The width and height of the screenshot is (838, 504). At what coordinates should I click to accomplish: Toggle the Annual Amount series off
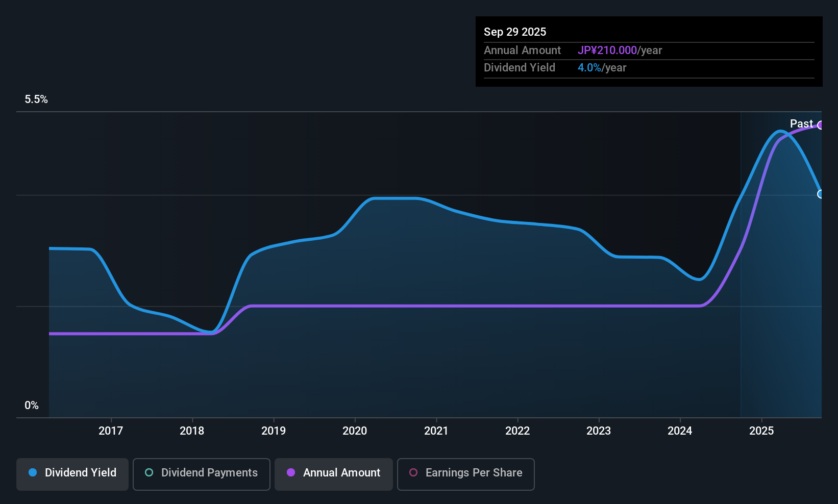click(333, 473)
